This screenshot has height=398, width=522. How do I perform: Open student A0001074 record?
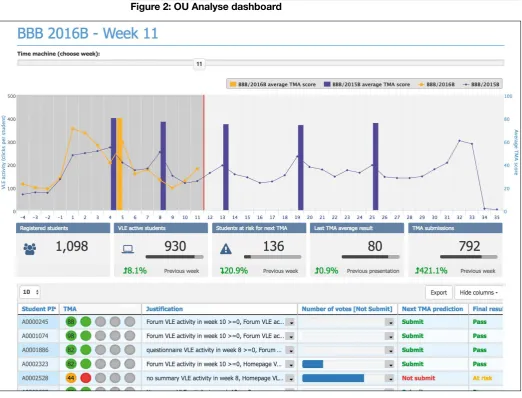[35, 336]
